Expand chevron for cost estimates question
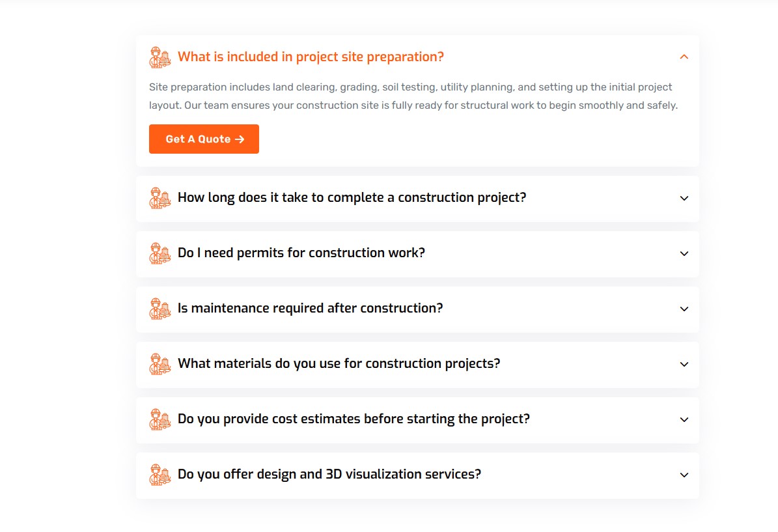This screenshot has height=532, width=778. tap(684, 419)
